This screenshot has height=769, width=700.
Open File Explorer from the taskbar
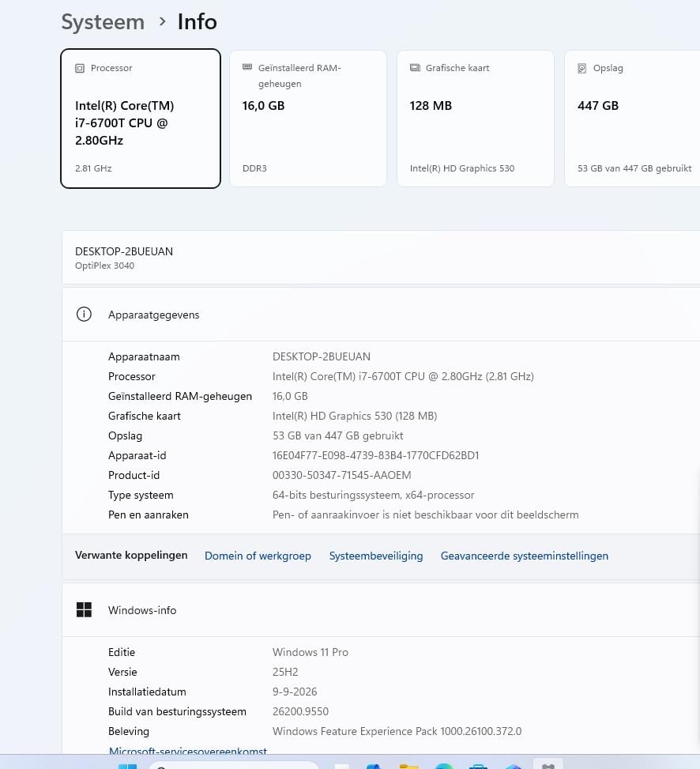(x=408, y=765)
